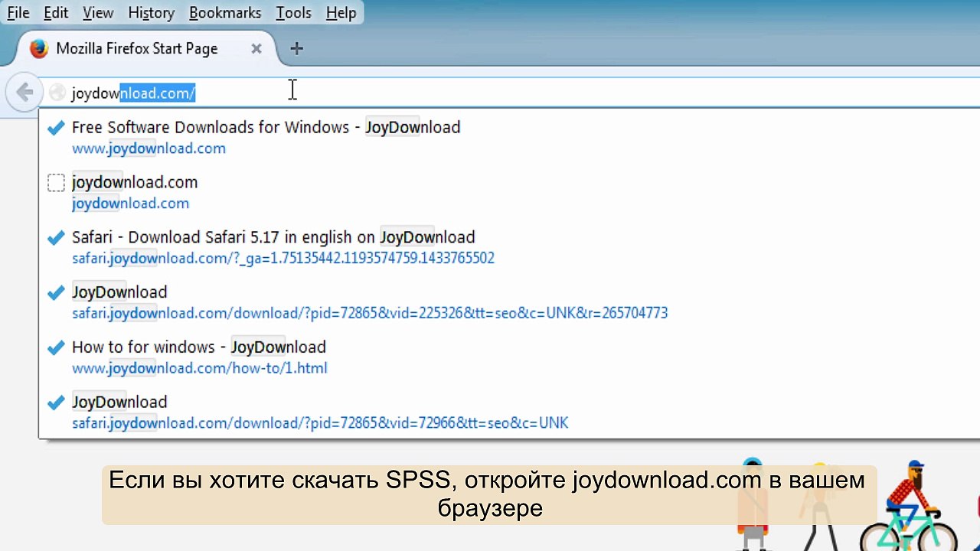Open the History menu

[151, 13]
